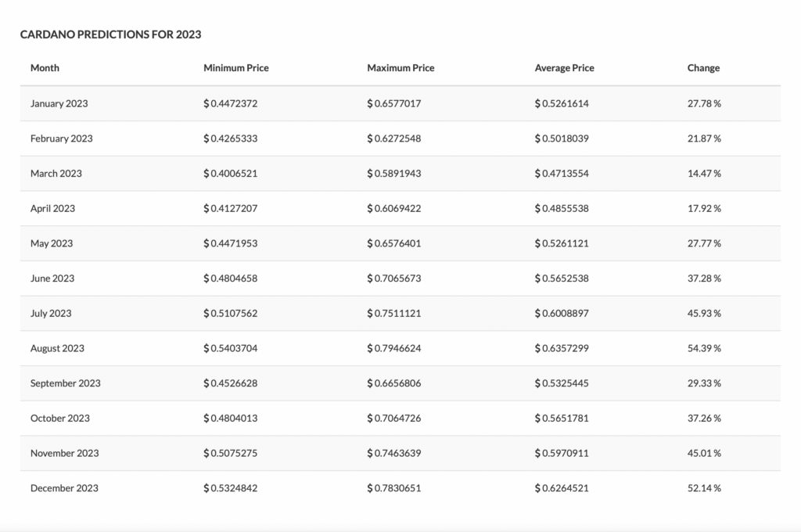Click maximum price $0.7065673
Screen dimensions: 801x532
click(394, 278)
